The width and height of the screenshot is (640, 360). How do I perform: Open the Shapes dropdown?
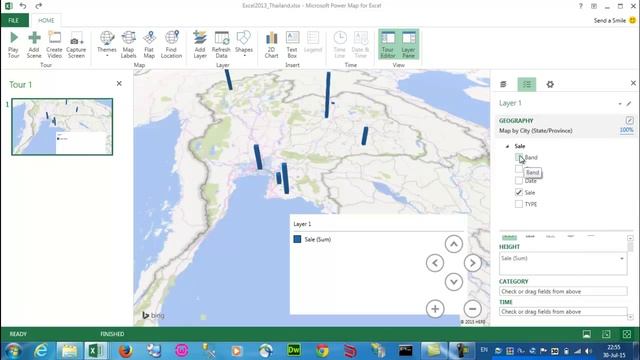(244, 44)
